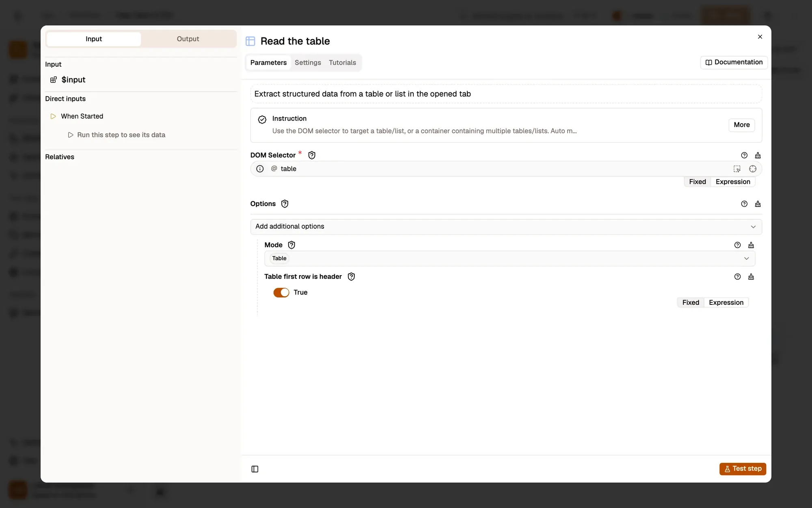
Task: Click the Relatives section heading
Action: pos(60,157)
